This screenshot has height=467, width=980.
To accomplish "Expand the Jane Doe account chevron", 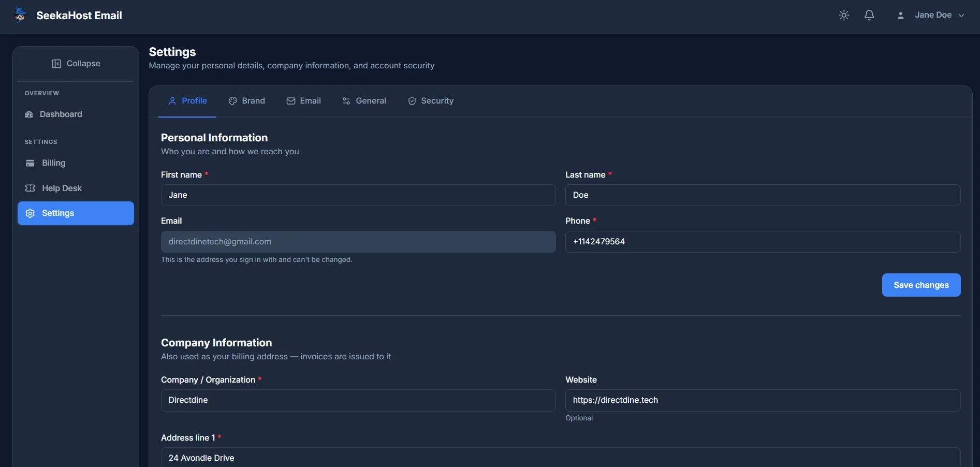I will (x=961, y=16).
